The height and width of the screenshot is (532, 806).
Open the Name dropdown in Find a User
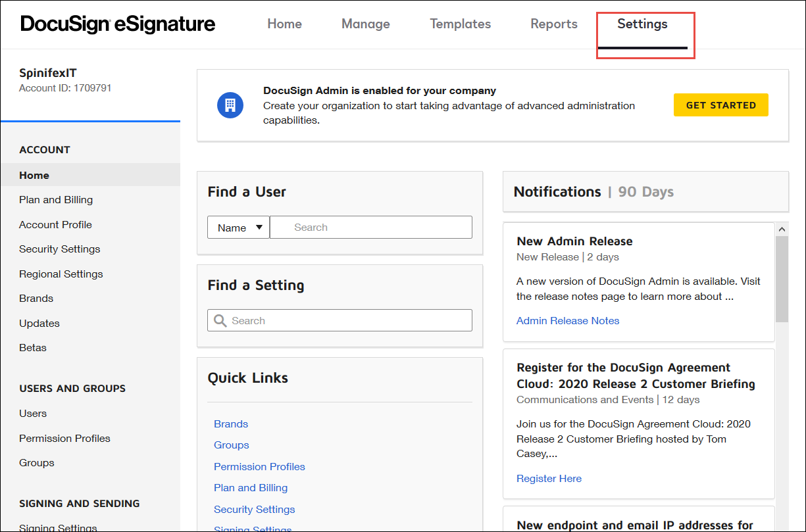(x=238, y=228)
